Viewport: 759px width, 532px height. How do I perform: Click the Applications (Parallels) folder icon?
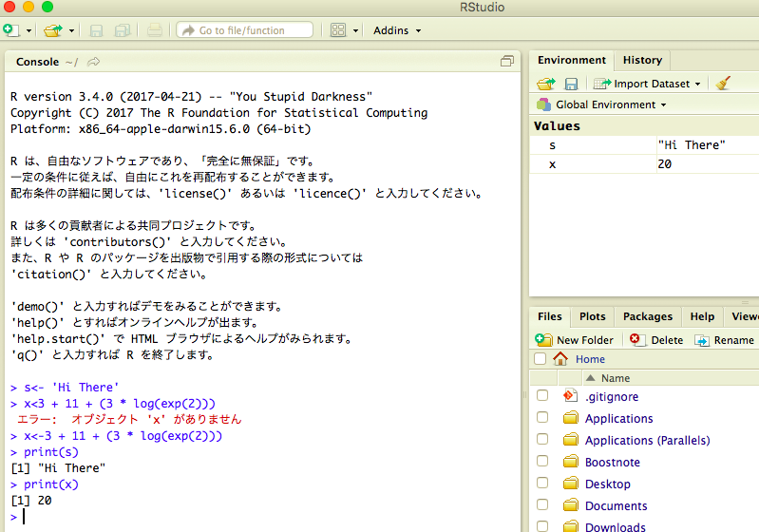coord(571,439)
